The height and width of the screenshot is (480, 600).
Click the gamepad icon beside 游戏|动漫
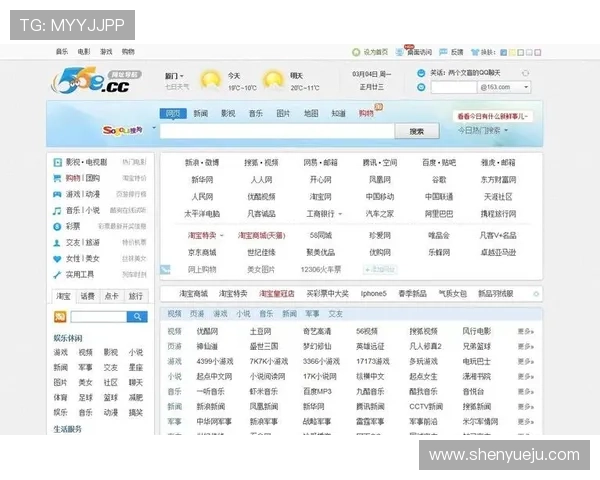[x=57, y=194]
